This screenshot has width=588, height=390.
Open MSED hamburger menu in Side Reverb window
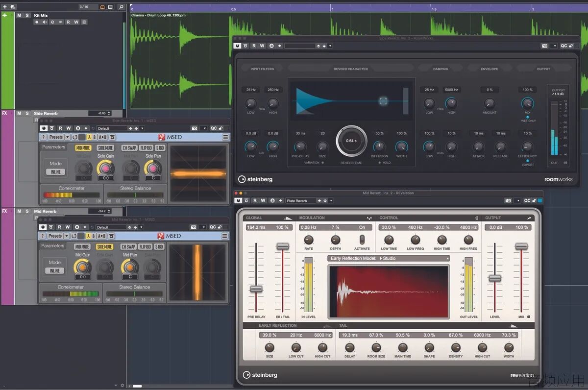(225, 137)
